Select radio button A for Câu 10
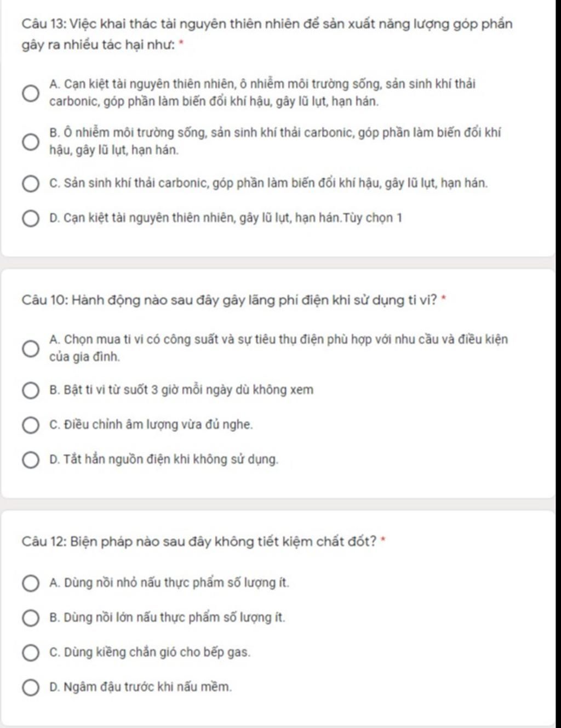This screenshot has width=561, height=728. (30, 348)
